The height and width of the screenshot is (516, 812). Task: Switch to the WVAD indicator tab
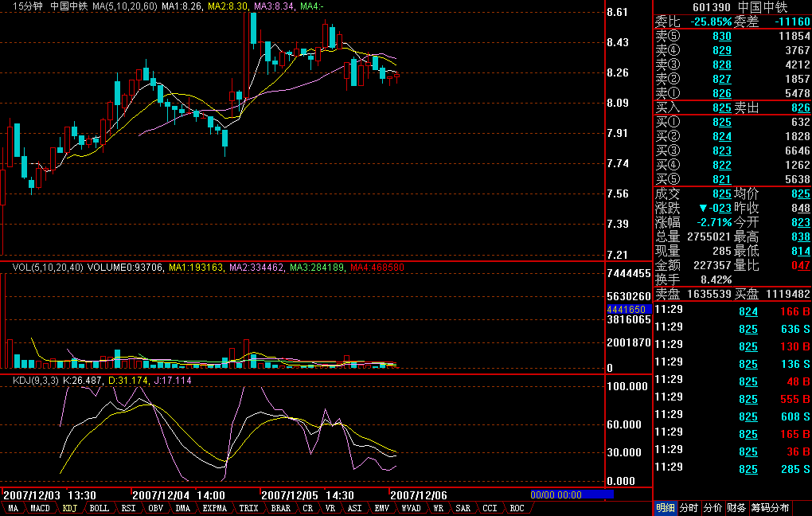pyautogui.click(x=411, y=508)
